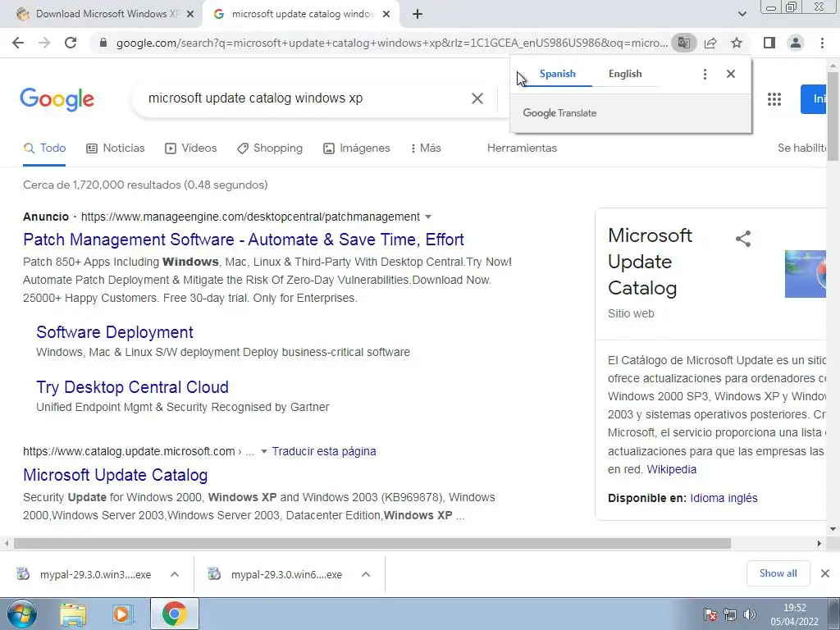Open the mypal-29.3.0.win3 download file
The image size is (840, 630).
[x=85, y=574]
